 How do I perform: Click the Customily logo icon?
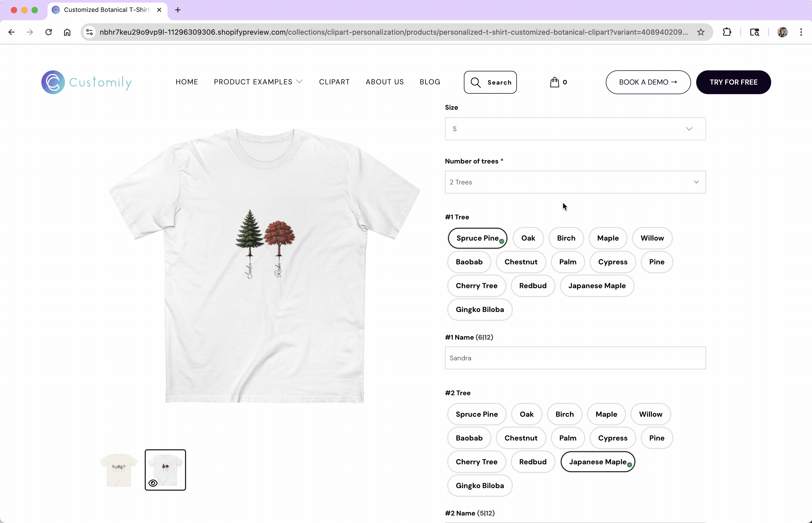pos(53,82)
